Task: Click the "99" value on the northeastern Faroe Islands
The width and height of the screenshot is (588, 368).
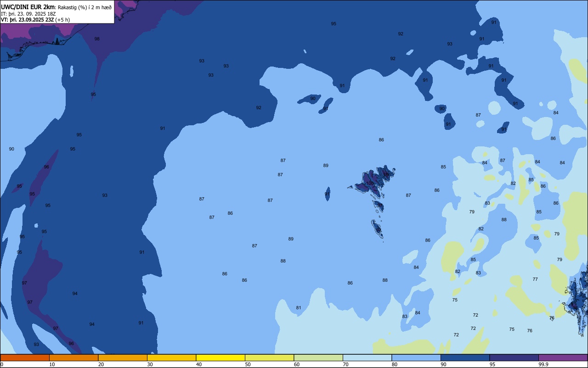Action: click(x=386, y=174)
